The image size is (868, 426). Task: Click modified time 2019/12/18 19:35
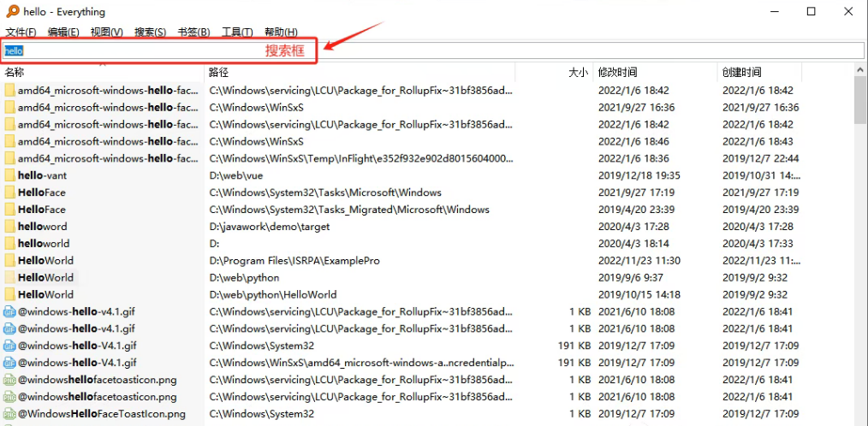639,175
